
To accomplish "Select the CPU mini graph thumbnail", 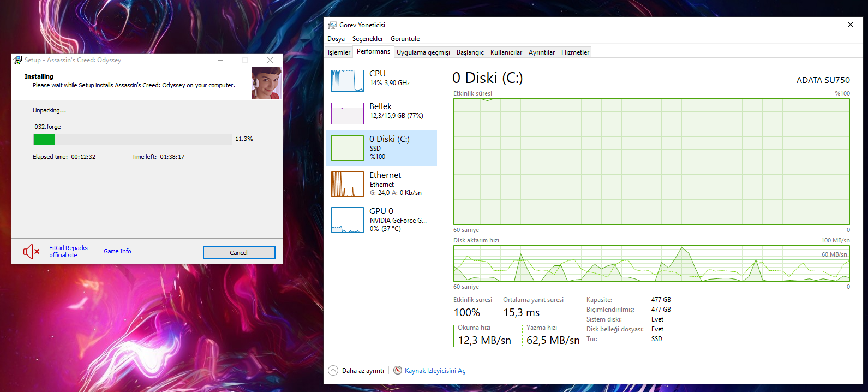I will click(x=348, y=81).
